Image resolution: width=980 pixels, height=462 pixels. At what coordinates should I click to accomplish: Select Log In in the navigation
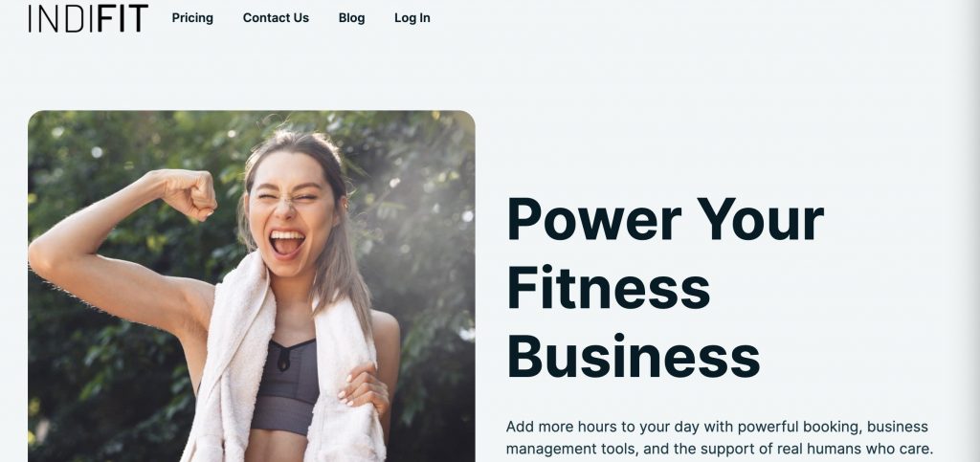click(412, 18)
